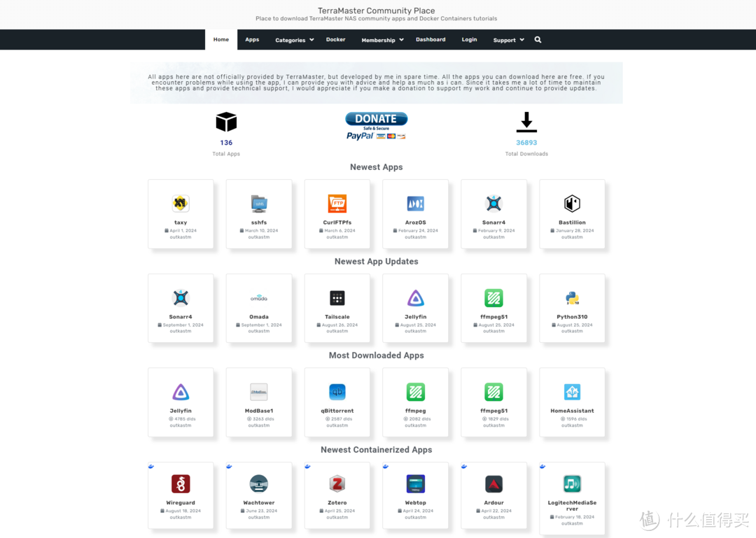The image size is (756, 538).
Task: Click the Newest Containerized Apps heading
Action: tap(376, 450)
